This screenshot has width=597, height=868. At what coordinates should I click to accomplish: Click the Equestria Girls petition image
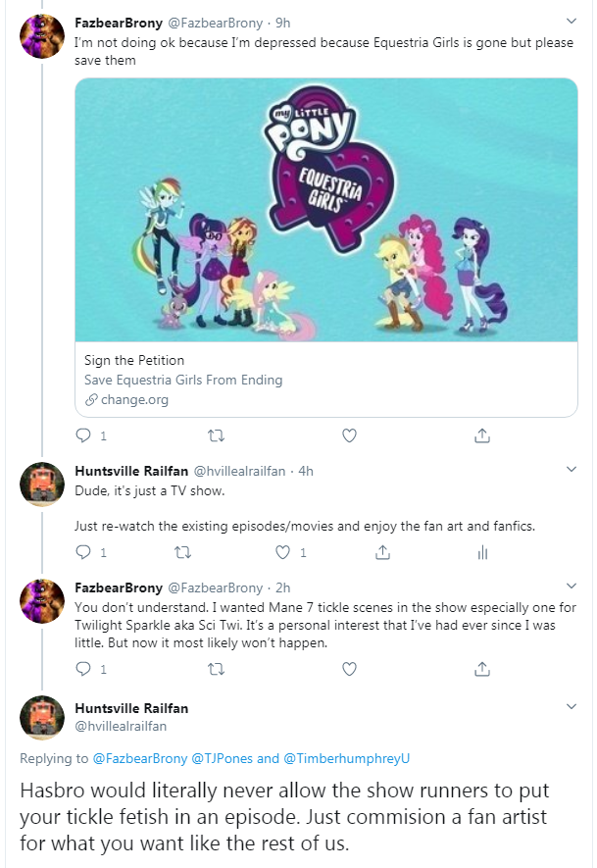pos(325,210)
